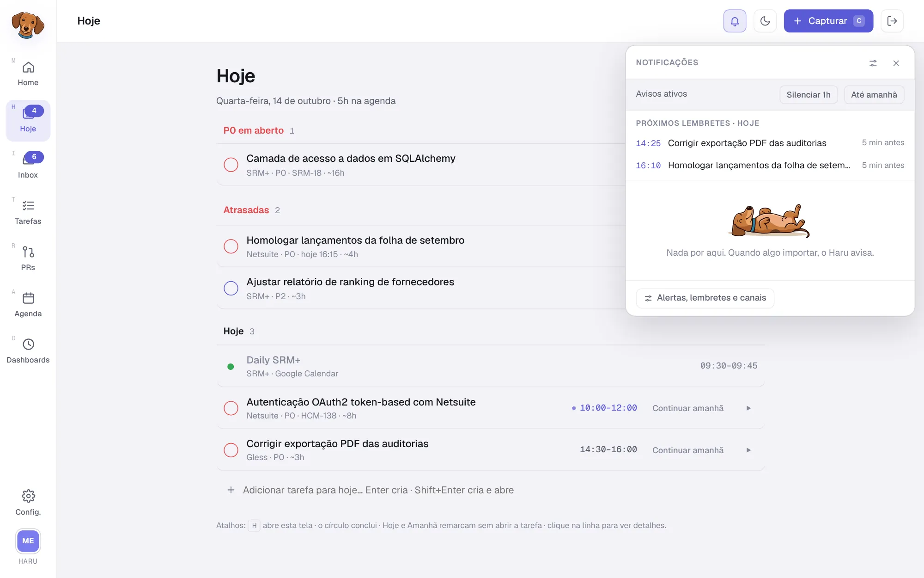The width and height of the screenshot is (924, 578).
Task: Open the 14:25 Corrigir exportação reminder
Action: pyautogui.click(x=770, y=143)
